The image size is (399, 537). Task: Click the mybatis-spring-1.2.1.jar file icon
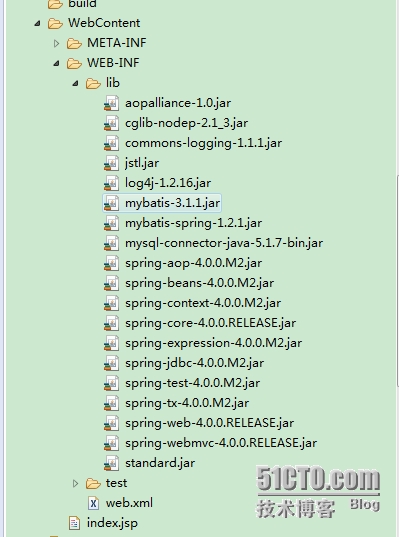111,223
